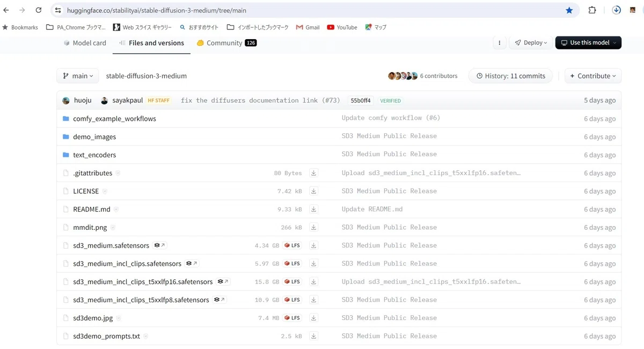Open the safetensors viewer icon next to sd3_medium.safetensors

click(160, 245)
